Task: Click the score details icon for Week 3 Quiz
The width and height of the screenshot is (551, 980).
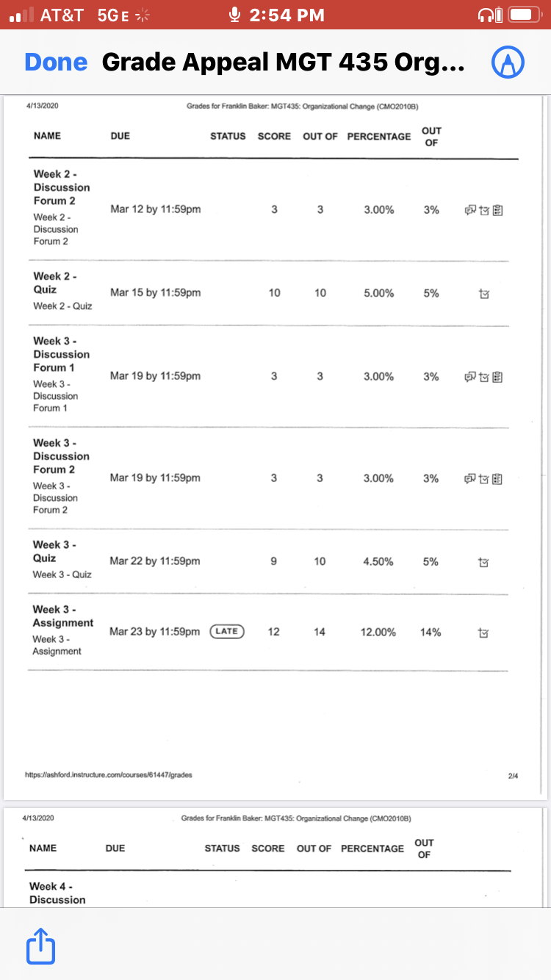Action: click(x=483, y=562)
